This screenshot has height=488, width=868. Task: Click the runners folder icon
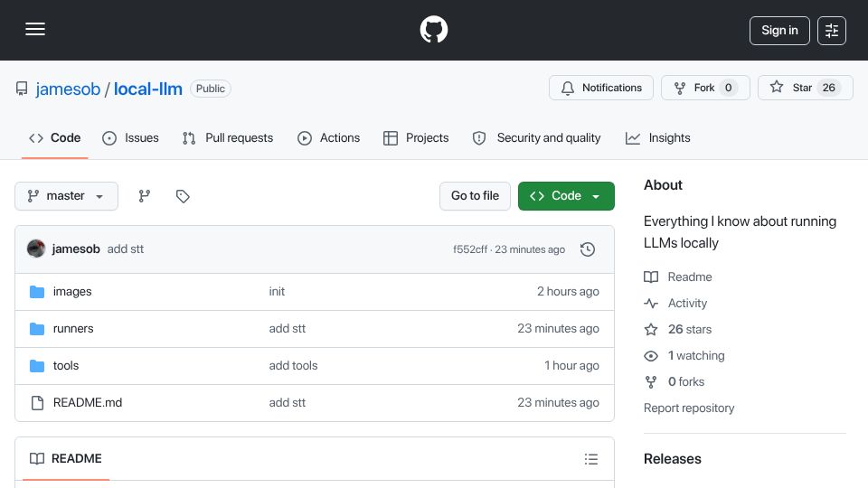[37, 329]
